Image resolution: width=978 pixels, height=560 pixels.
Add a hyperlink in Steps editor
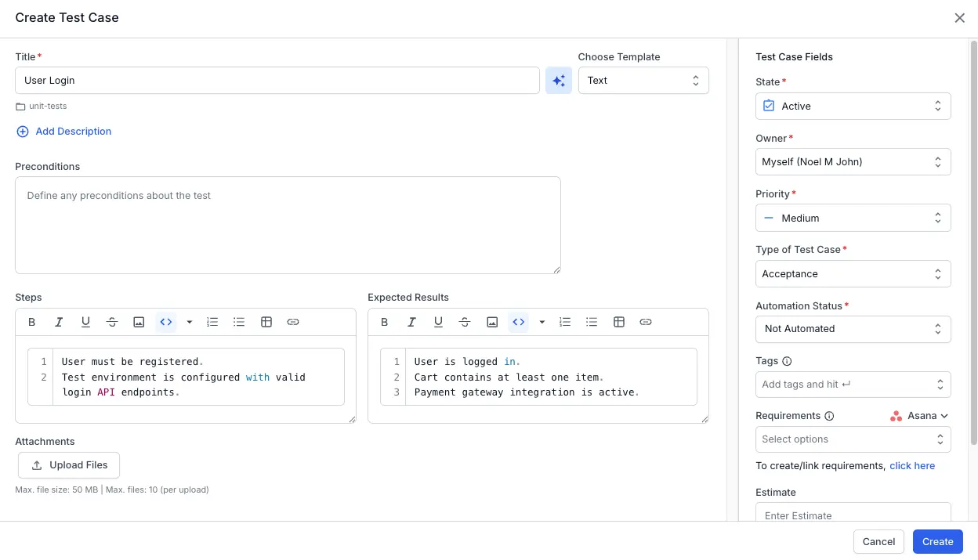293,322
